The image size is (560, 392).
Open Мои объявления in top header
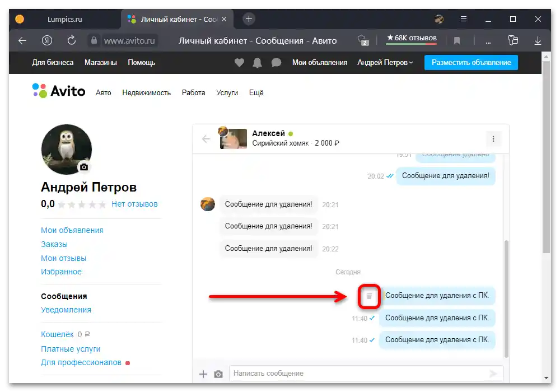pyautogui.click(x=320, y=63)
